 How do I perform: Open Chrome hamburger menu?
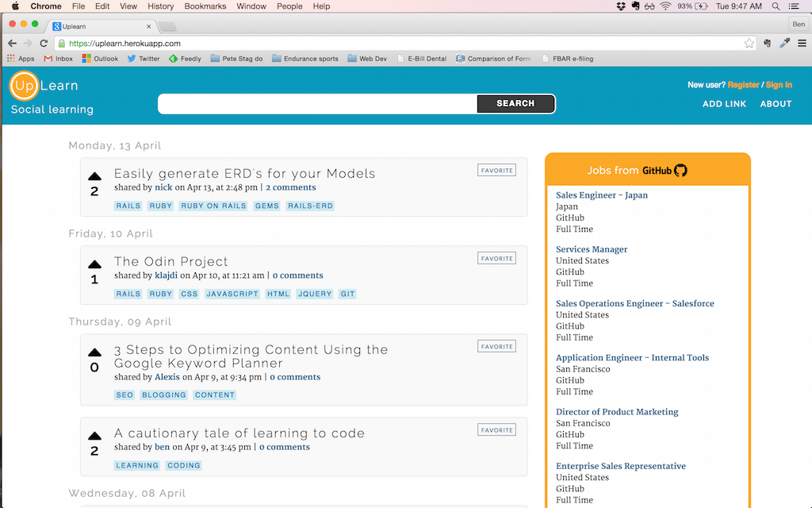click(x=802, y=44)
